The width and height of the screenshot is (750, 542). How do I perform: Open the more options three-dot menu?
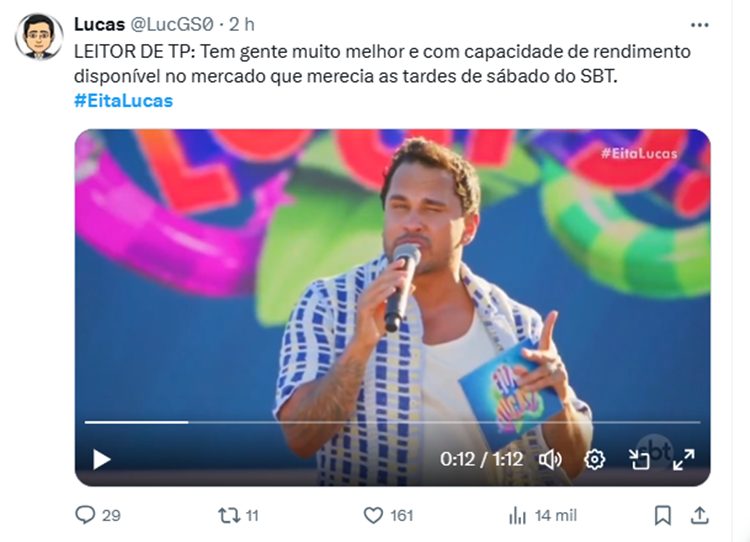point(699,25)
